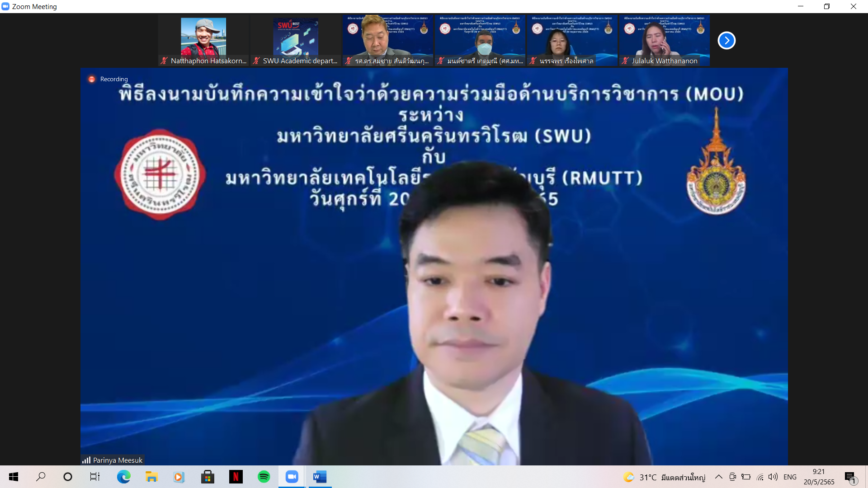
Task: Switch to Word taskbar icon
Action: click(x=320, y=477)
